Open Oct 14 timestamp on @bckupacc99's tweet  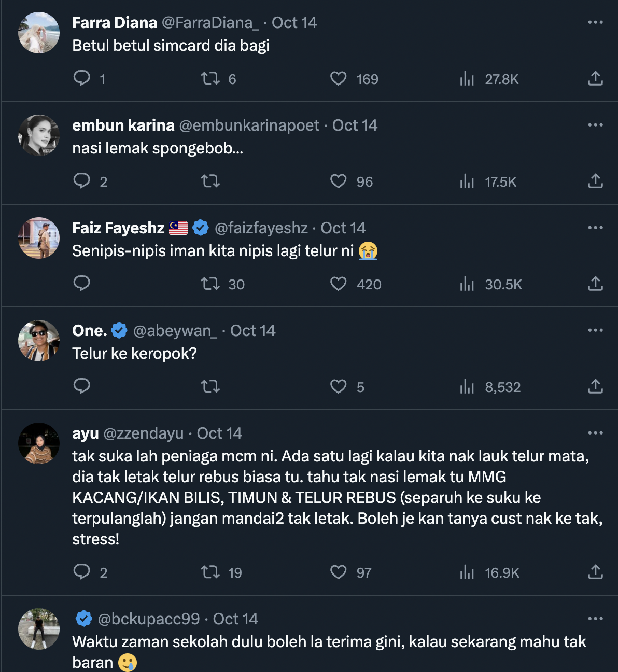pyautogui.click(x=235, y=619)
